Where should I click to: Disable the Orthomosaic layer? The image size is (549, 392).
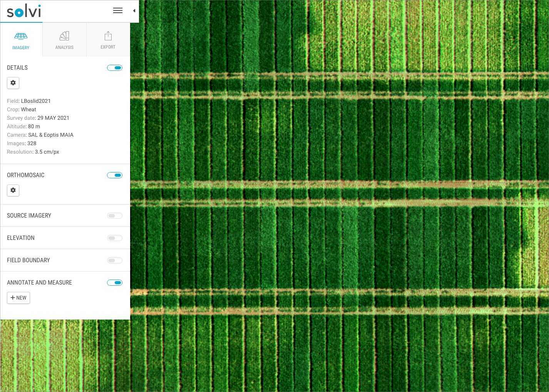pos(115,175)
